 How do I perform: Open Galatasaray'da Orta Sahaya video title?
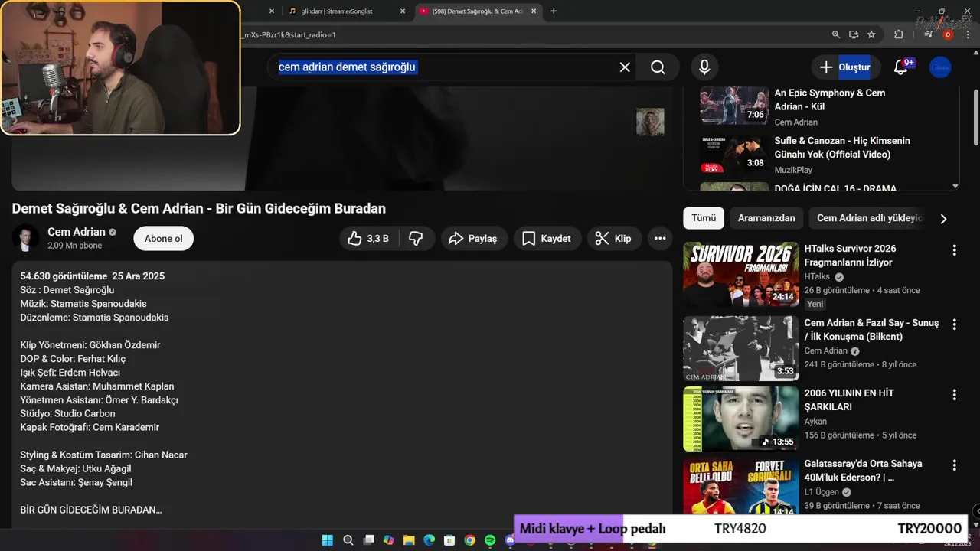click(863, 471)
